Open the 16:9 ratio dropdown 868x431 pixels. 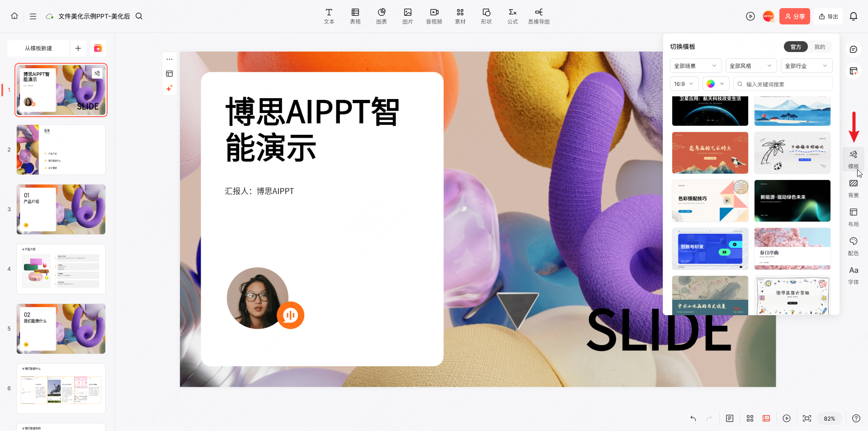684,84
